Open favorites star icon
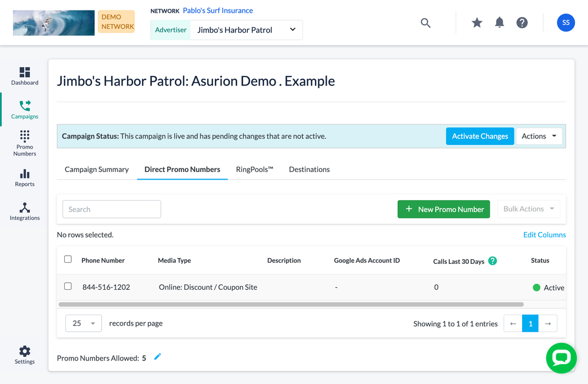The image size is (588, 384). 477,23
